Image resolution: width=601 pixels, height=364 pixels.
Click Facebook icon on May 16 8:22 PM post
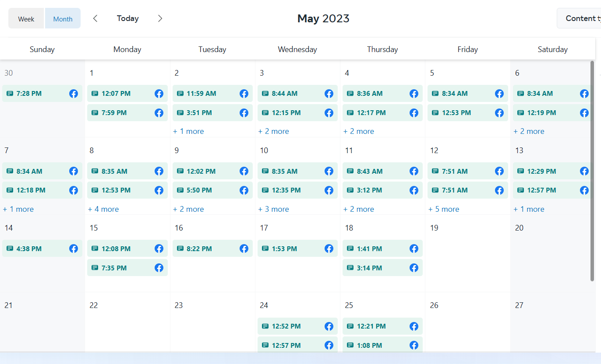coord(244,248)
